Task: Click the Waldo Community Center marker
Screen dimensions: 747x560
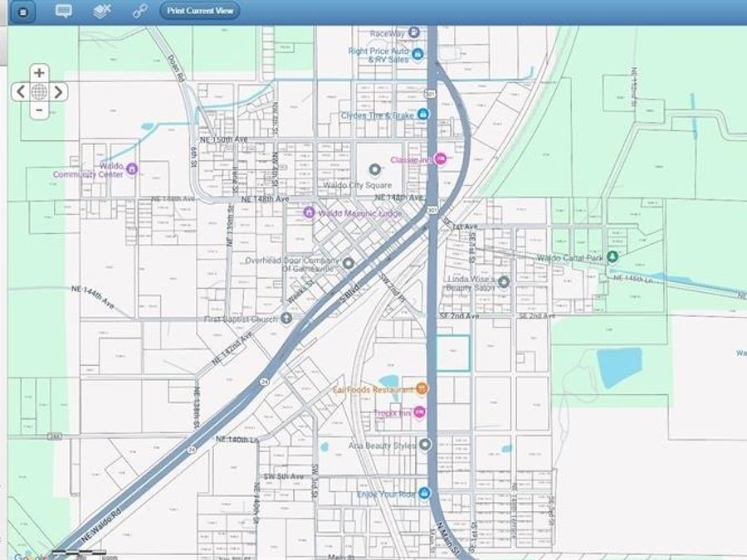Action: tap(131, 169)
